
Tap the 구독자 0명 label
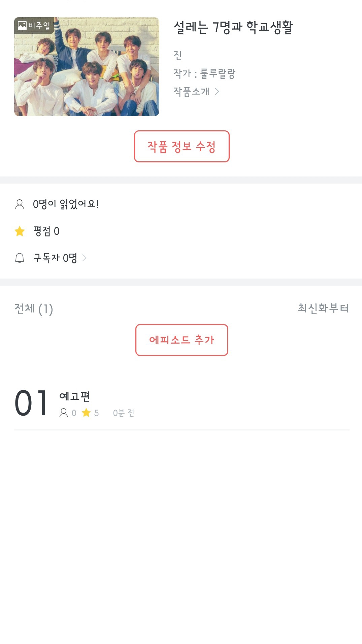pos(55,258)
